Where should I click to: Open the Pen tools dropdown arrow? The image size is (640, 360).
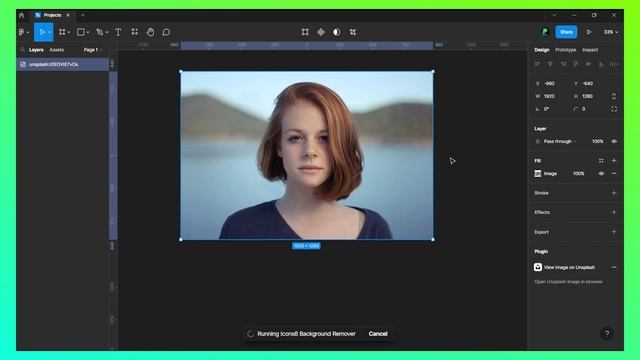107,32
